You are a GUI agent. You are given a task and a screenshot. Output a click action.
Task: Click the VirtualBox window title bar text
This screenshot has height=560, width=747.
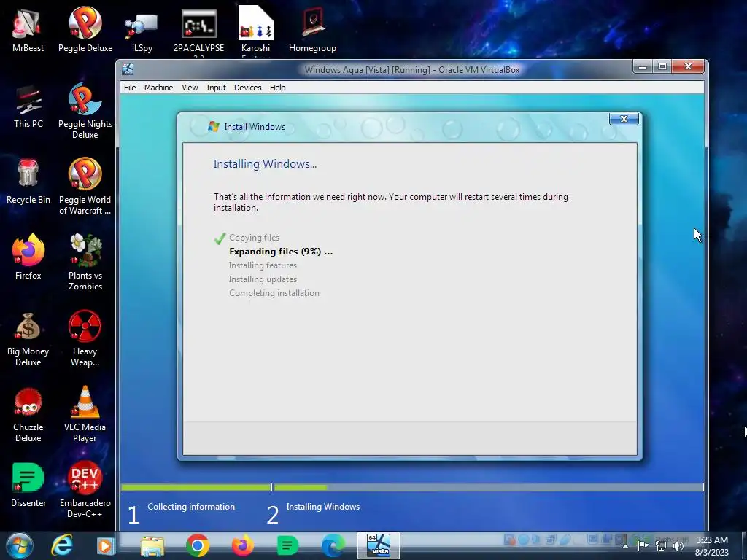pyautogui.click(x=412, y=69)
